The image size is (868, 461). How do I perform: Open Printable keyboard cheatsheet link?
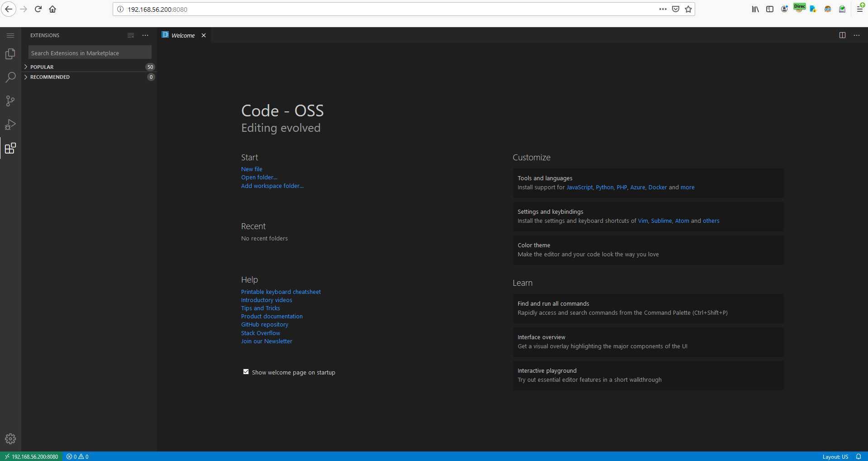pyautogui.click(x=281, y=292)
